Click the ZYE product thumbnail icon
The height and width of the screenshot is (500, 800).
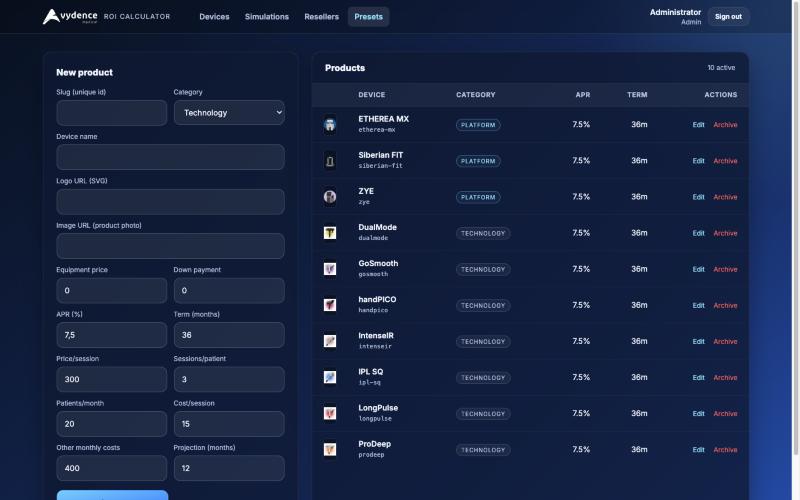330,197
